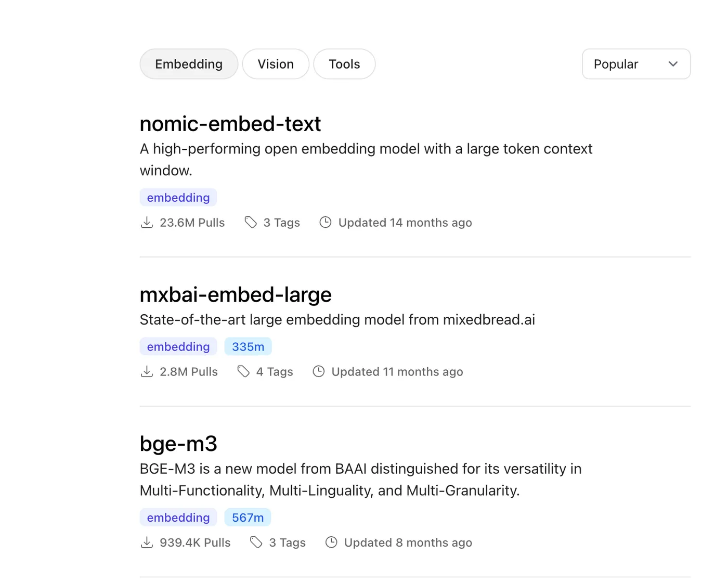Click the tag icon next to 3 Tags for bge-m3
This screenshot has width=728, height=582.
[x=256, y=542]
